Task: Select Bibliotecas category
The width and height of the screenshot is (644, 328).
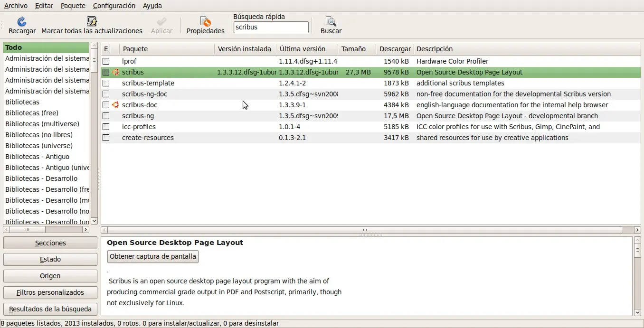Action: [47, 102]
